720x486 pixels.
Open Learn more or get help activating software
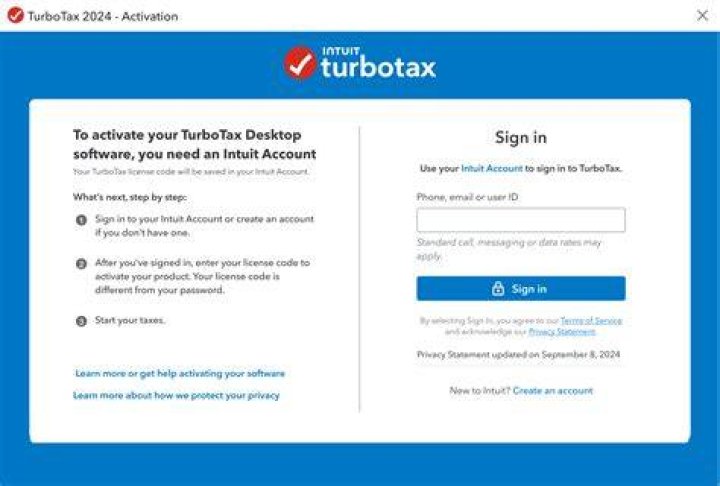pyautogui.click(x=180, y=373)
